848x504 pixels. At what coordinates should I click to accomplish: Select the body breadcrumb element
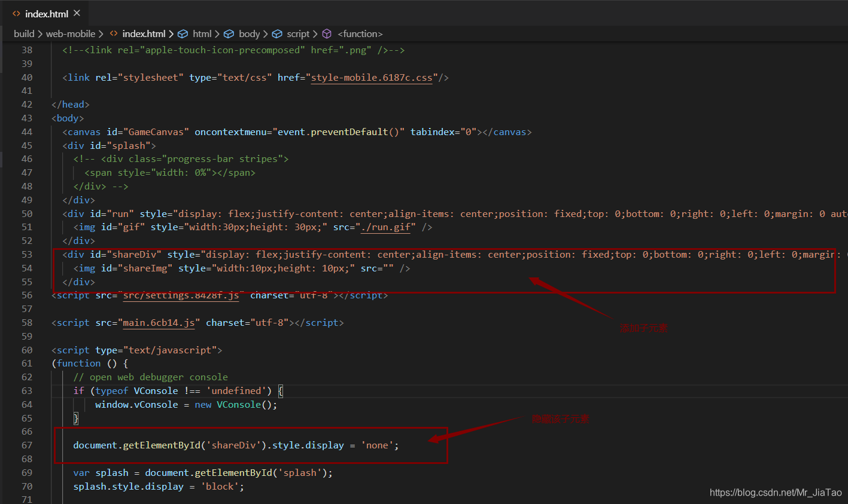(249, 34)
